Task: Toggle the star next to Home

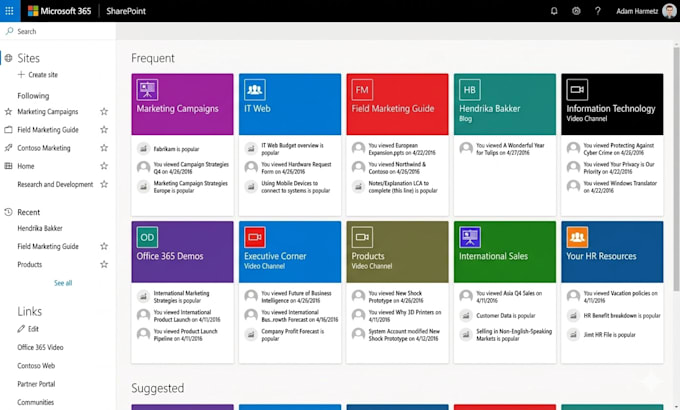Action: tap(104, 166)
